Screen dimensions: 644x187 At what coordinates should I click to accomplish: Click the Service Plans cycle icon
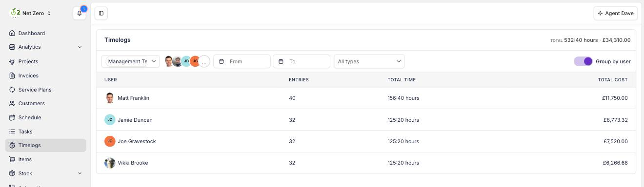tap(12, 90)
